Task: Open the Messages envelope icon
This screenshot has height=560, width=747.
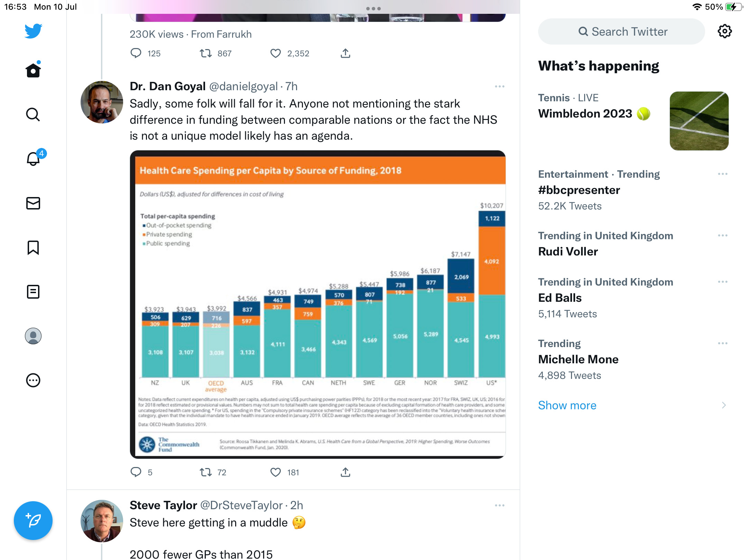Action: pyautogui.click(x=33, y=203)
